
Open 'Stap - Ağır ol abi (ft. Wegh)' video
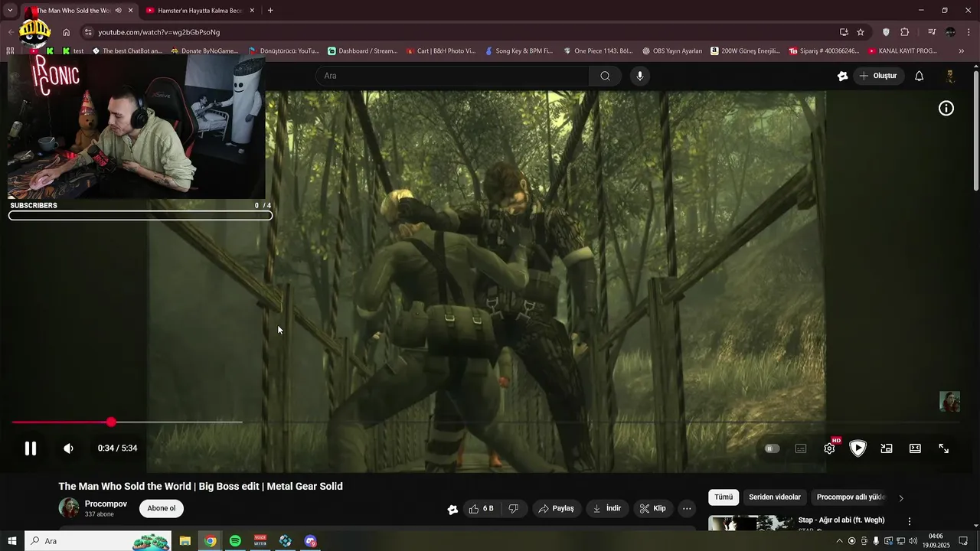(841, 520)
